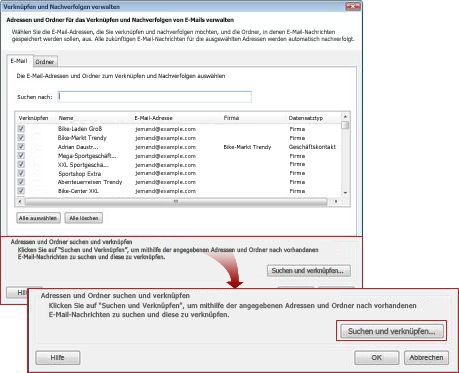Sort by the E-Mail-Adresse column header
Viewport: 459px width, 373px height.
pos(153,118)
